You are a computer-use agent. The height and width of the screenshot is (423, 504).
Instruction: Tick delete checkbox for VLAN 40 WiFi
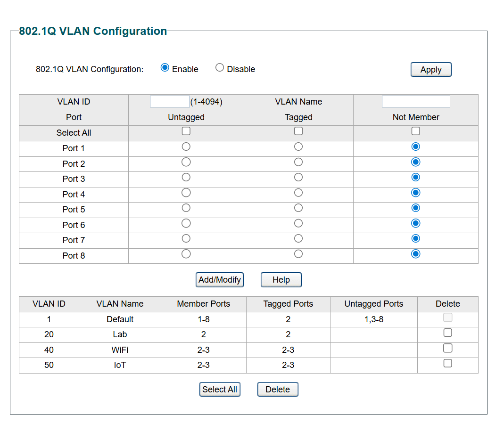click(448, 348)
